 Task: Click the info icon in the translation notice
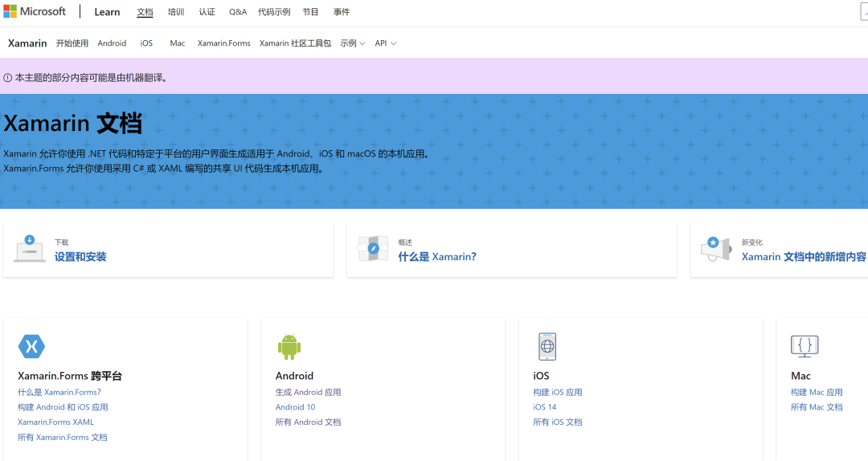tap(8, 78)
